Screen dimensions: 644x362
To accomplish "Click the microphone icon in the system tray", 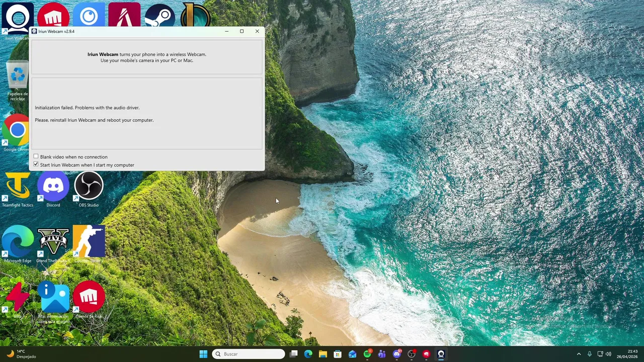I will coord(590,354).
